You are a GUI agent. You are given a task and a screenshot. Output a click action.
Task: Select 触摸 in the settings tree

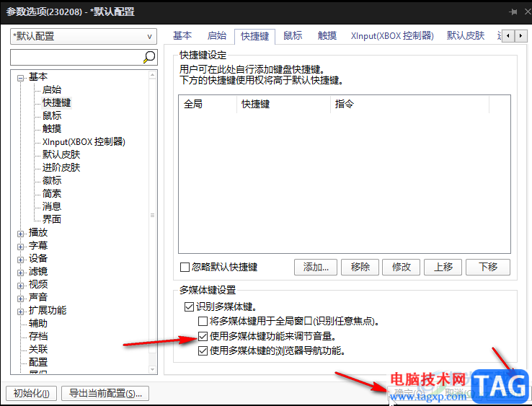point(52,128)
